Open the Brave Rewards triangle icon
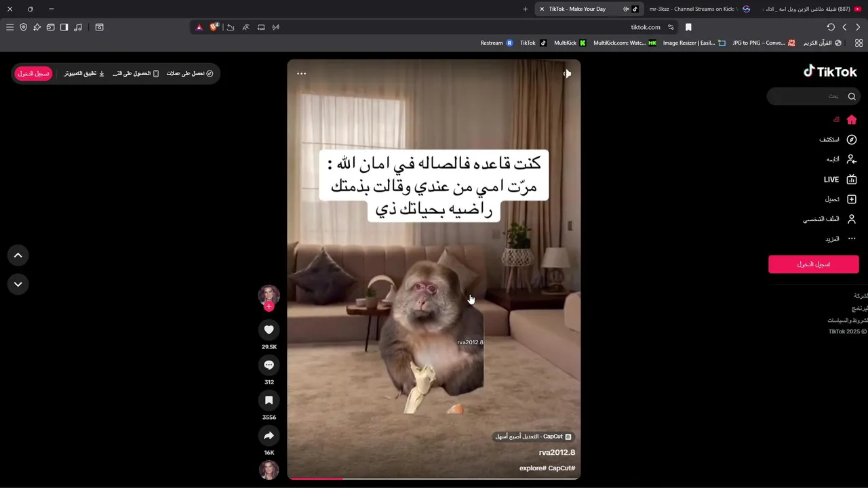The image size is (868, 488). click(x=199, y=27)
